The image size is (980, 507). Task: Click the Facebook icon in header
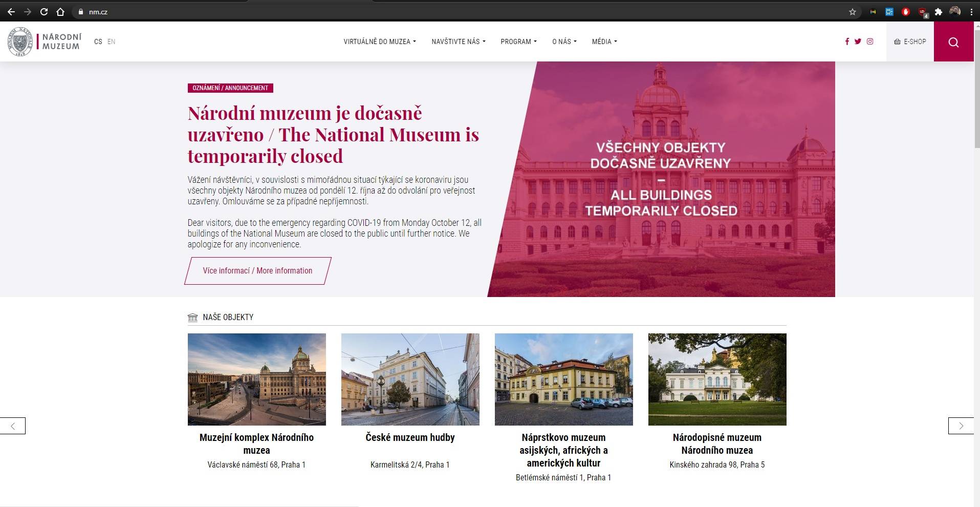click(847, 41)
